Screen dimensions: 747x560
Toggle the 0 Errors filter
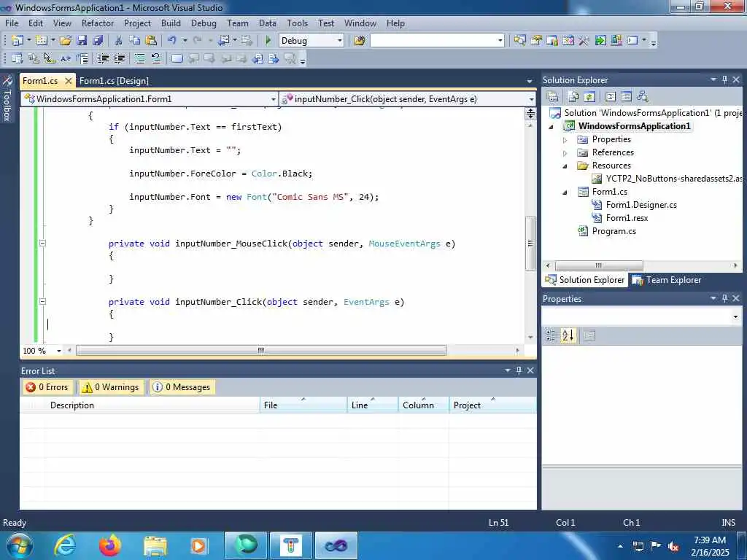47,387
